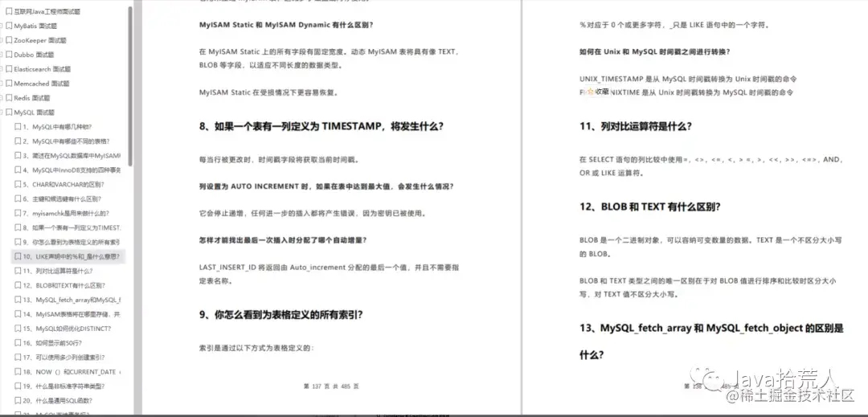Jump to outline item 7 myisamchk是用来做什么的

pos(66,213)
